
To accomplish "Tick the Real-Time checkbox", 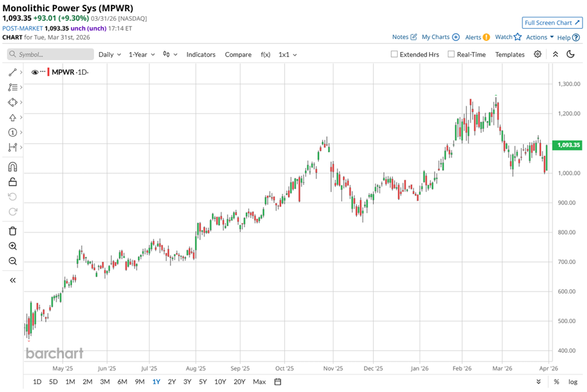I will tap(451, 55).
